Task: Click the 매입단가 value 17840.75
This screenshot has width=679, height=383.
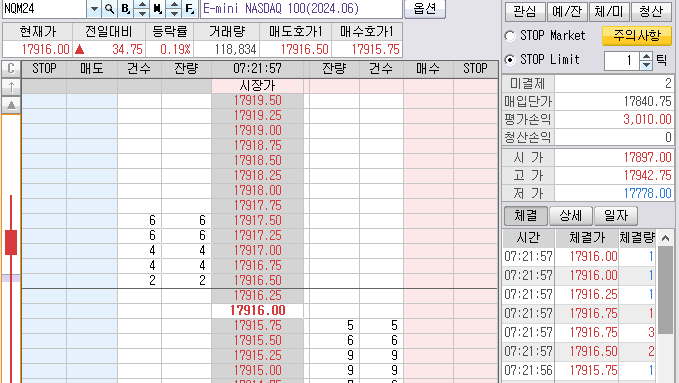Action: pos(647,101)
